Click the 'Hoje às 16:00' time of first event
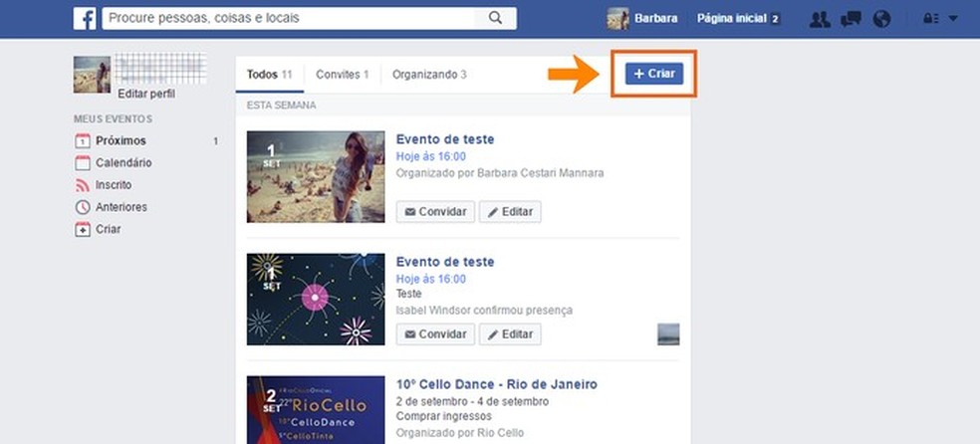 click(431, 156)
